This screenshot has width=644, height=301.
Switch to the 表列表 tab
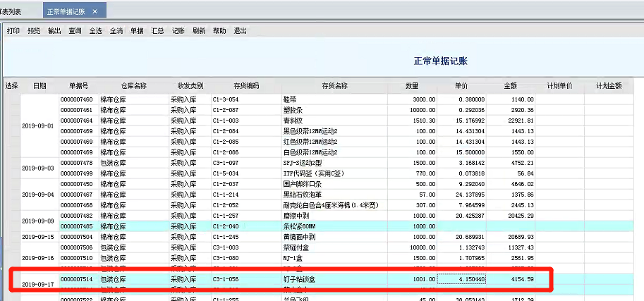pyautogui.click(x=11, y=11)
